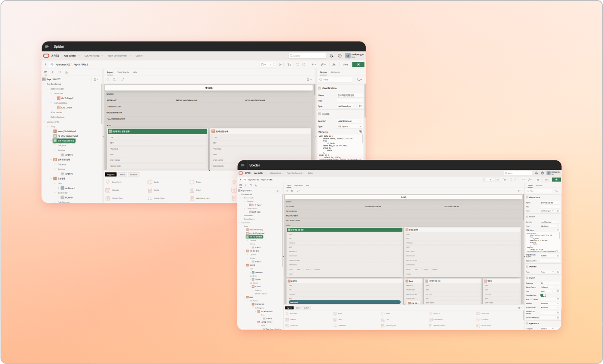Screen dimensions: 603x364
Task: Click the Application 102 breadcrumb in the back window
Action: (63, 64)
